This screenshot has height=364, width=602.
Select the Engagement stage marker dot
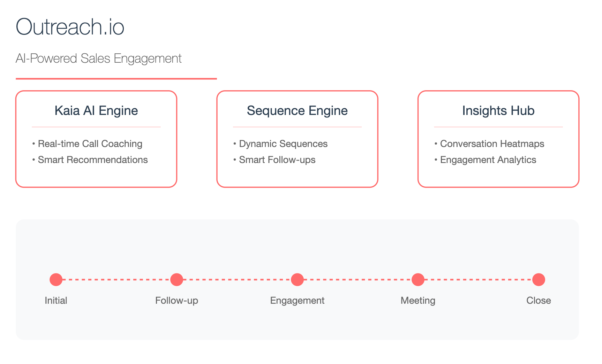click(297, 279)
